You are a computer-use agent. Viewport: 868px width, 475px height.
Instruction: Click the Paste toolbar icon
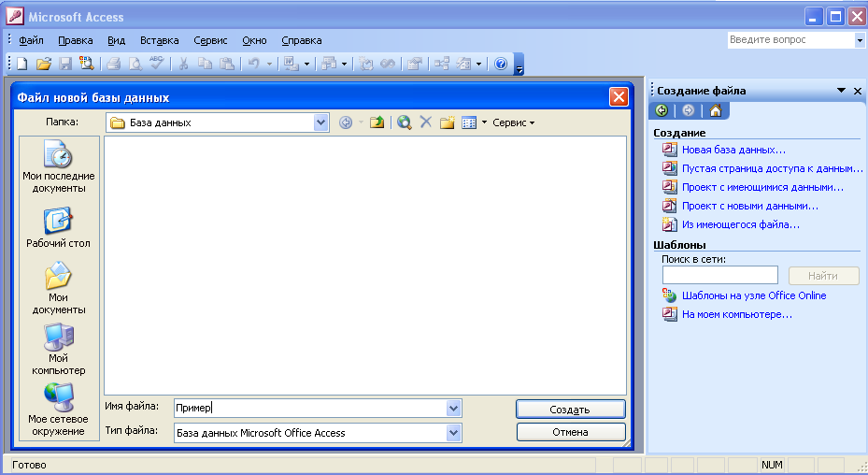[x=227, y=65]
